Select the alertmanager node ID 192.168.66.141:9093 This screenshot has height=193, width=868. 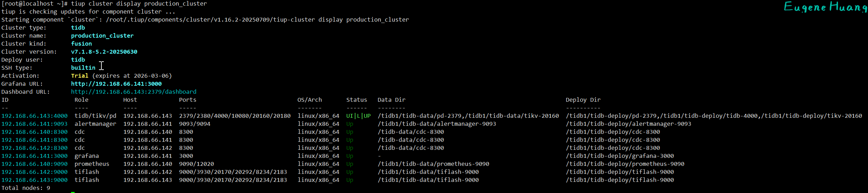pyautogui.click(x=34, y=124)
